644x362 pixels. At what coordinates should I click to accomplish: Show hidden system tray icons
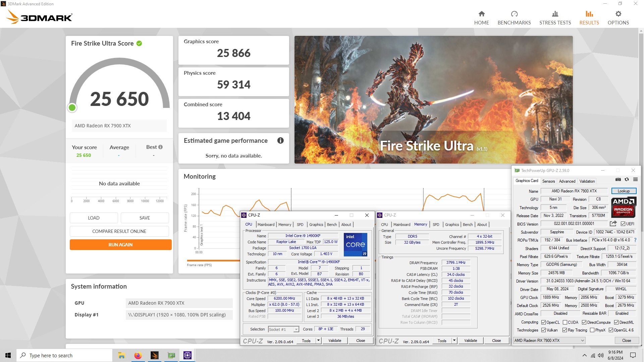click(585, 355)
